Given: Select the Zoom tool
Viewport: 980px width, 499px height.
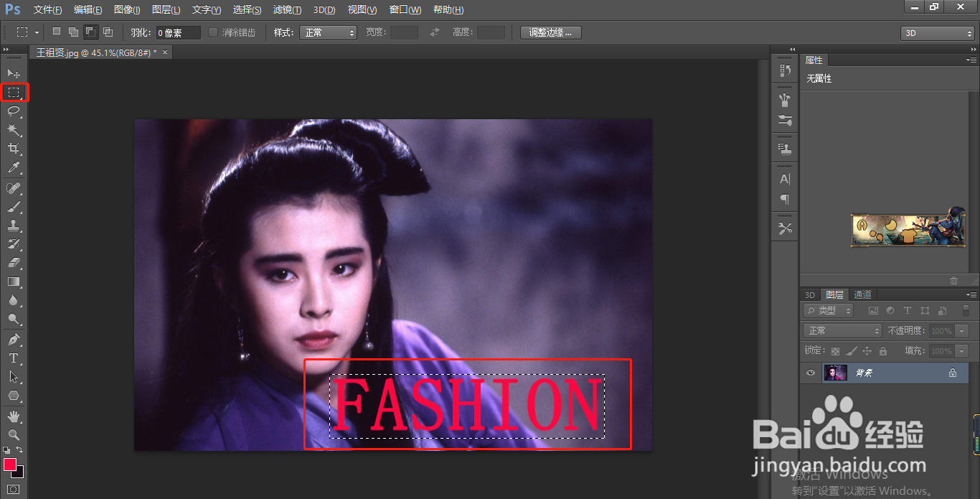Looking at the screenshot, I should coord(14,434).
